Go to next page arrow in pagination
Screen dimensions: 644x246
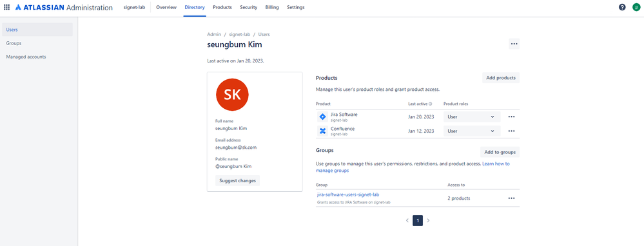[429, 221]
